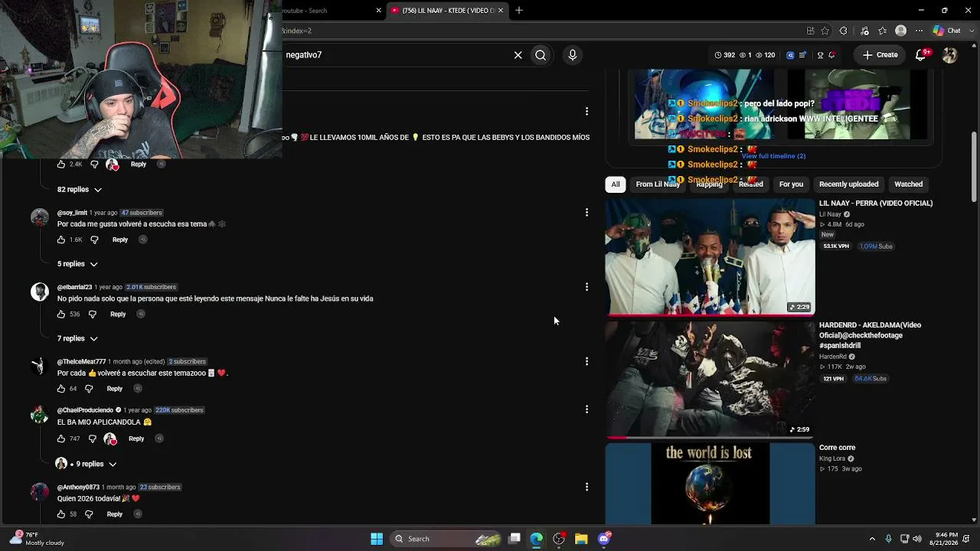Click the taskbar Search box
The width and height of the screenshot is (980, 551).
tap(447, 539)
